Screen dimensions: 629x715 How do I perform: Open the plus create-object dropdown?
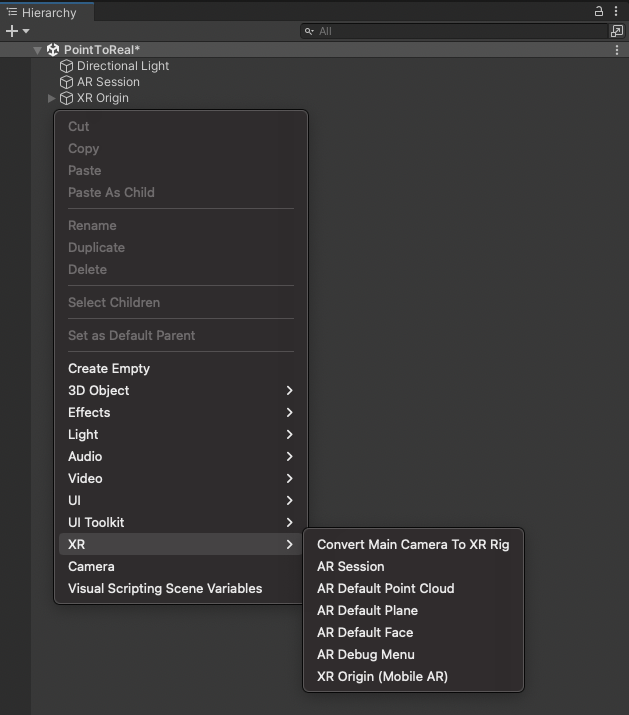pos(17,31)
